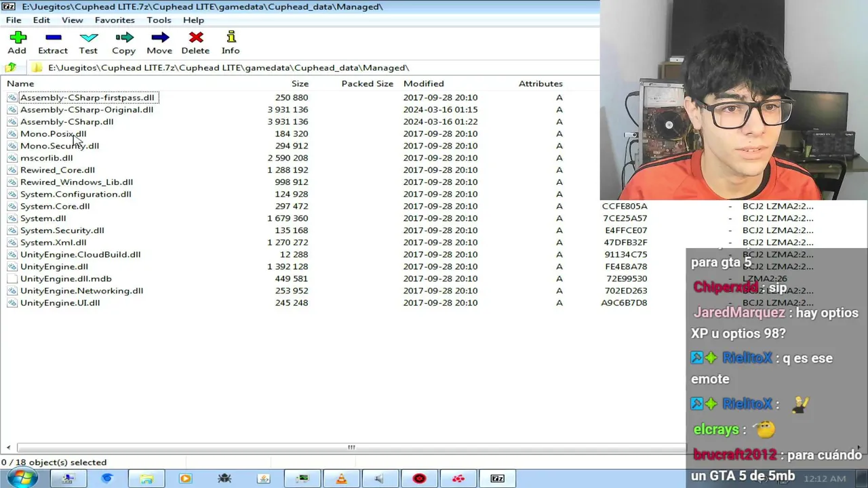Sort by Packed Size column header
The image size is (868, 488).
point(367,83)
